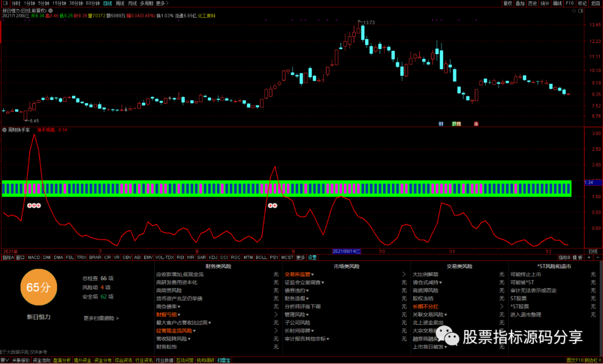Click the 历史 history button
603x364 pixels.
click(533, 3)
